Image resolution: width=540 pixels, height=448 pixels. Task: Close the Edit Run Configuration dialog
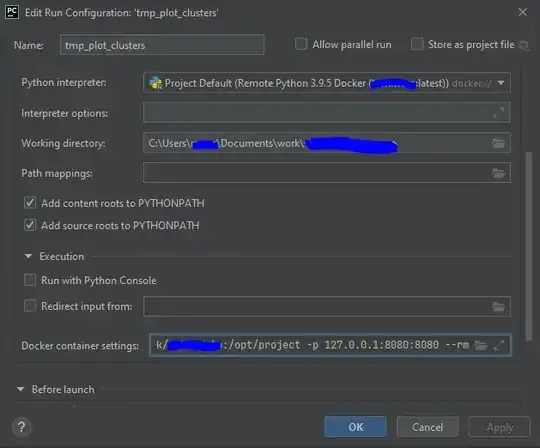click(523, 12)
